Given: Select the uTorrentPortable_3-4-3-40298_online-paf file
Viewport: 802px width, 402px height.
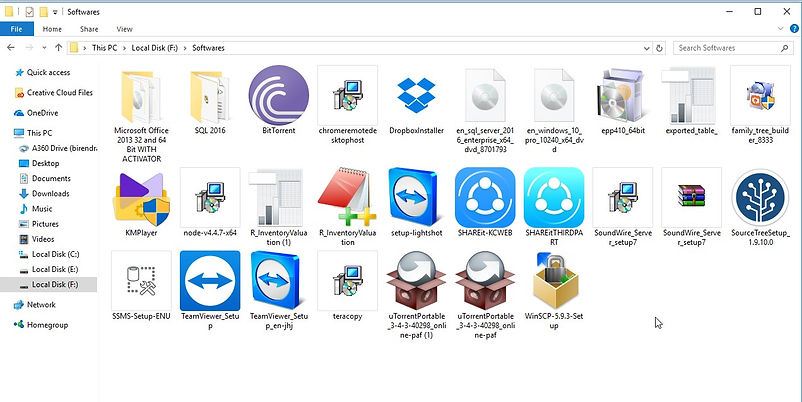Looking at the screenshot, I should click(x=485, y=281).
